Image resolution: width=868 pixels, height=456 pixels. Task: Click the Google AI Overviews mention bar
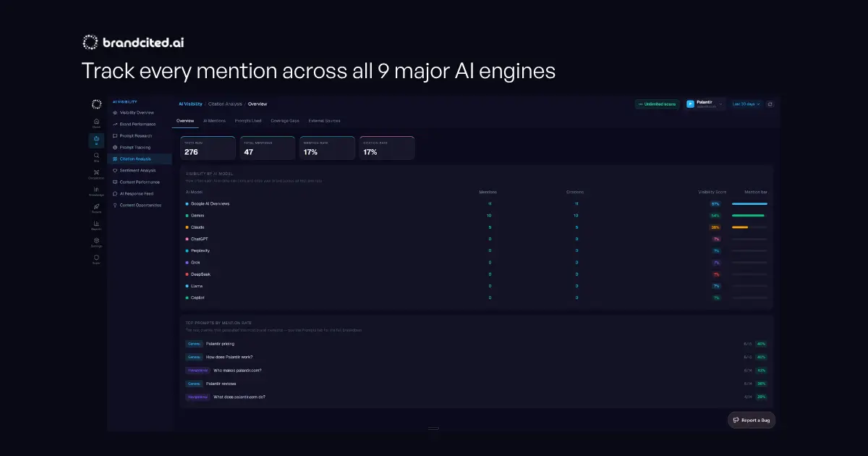point(749,204)
